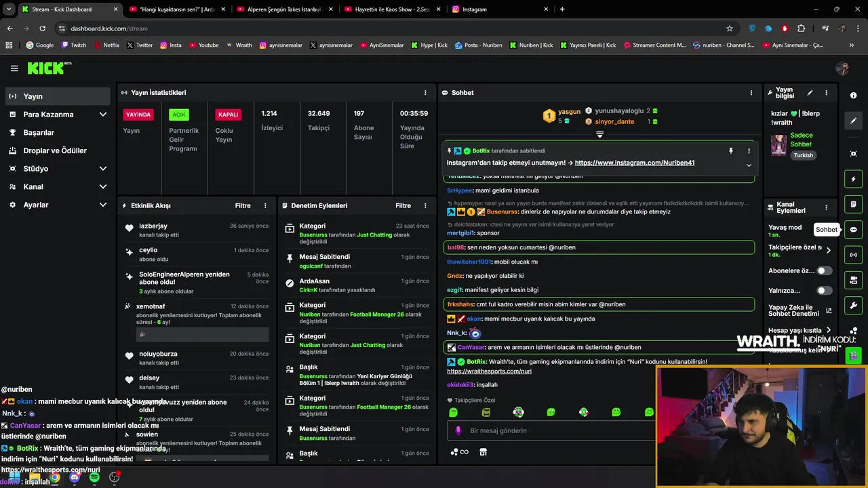Open the Spotify icon in the taskbar
Screen dimensions: 868x488
point(94,477)
